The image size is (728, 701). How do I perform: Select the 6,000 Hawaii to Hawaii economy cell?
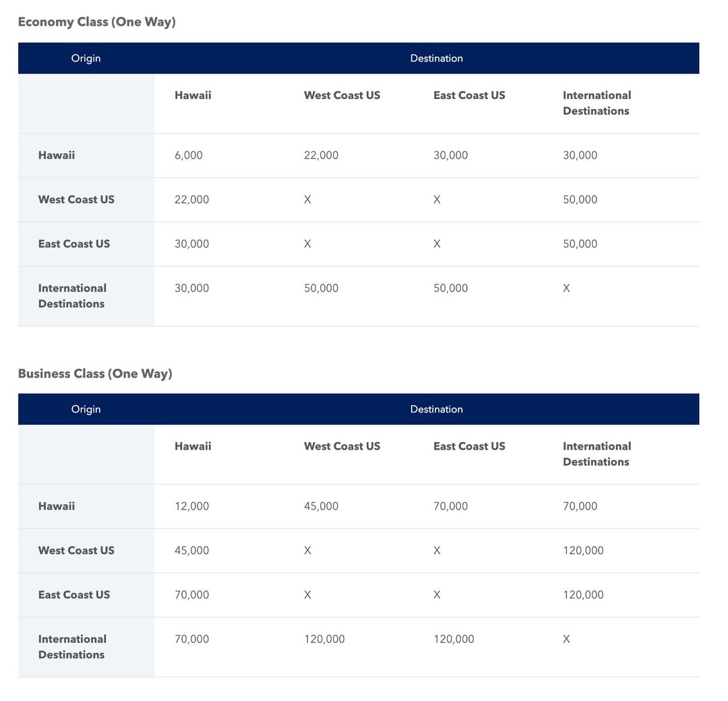click(189, 156)
